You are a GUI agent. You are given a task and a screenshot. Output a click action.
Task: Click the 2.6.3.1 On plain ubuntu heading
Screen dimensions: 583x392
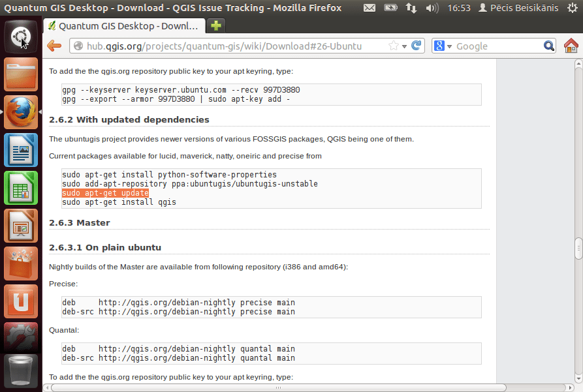105,247
